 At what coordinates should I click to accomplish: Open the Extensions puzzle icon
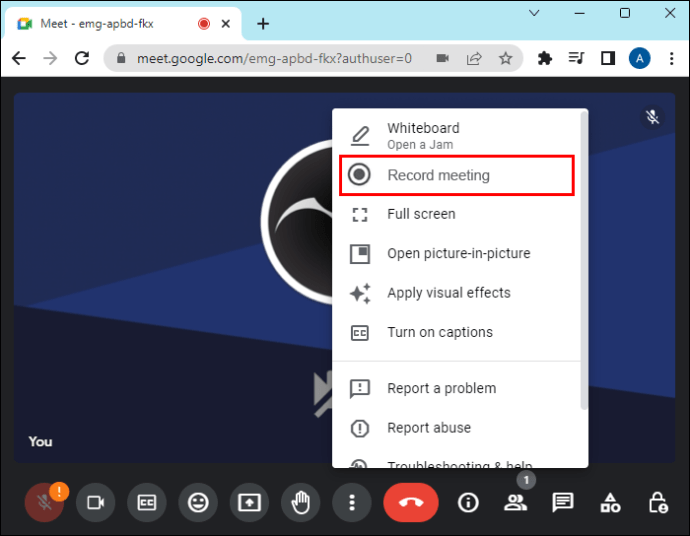[x=545, y=58]
